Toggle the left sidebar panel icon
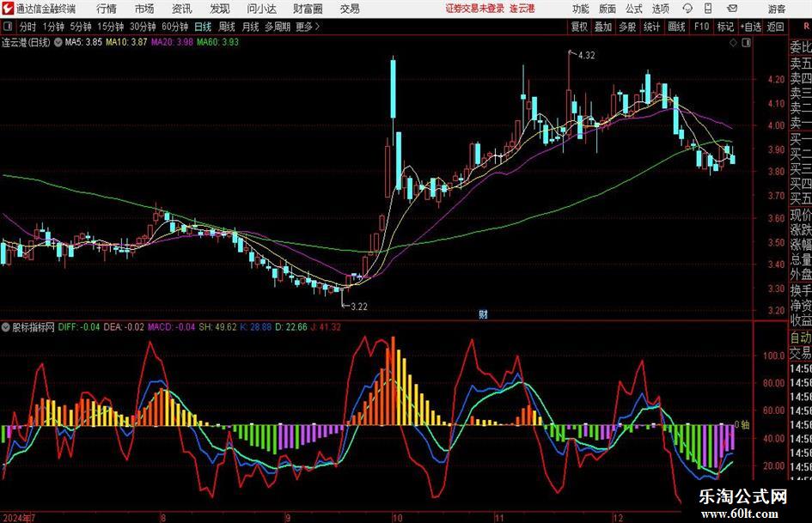This screenshot has height=523, width=812. [7, 27]
